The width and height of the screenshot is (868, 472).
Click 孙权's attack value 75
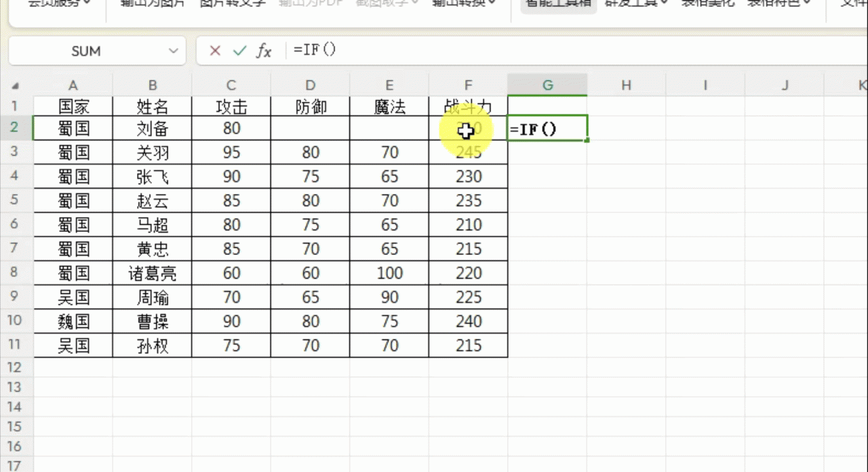click(x=231, y=345)
